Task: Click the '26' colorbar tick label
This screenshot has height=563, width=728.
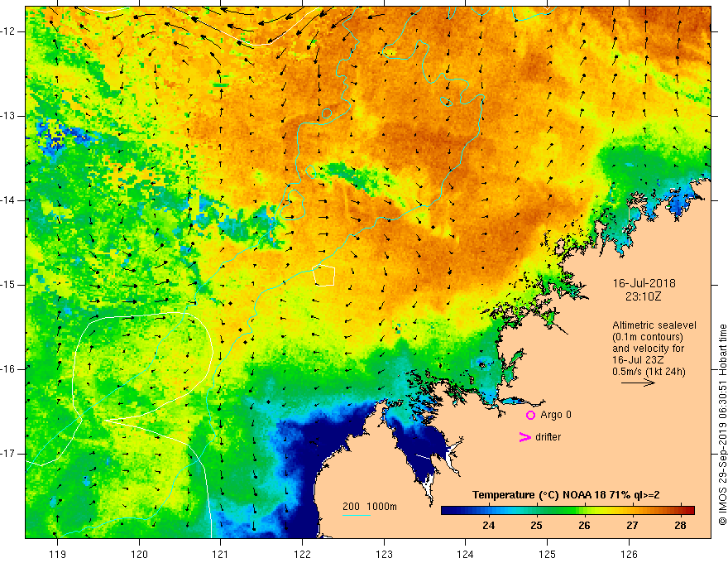Action: [584, 526]
